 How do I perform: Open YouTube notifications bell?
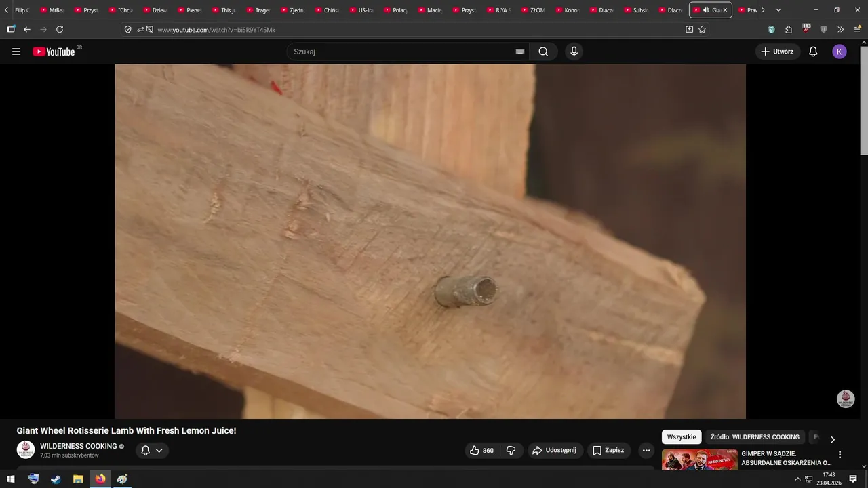click(813, 52)
